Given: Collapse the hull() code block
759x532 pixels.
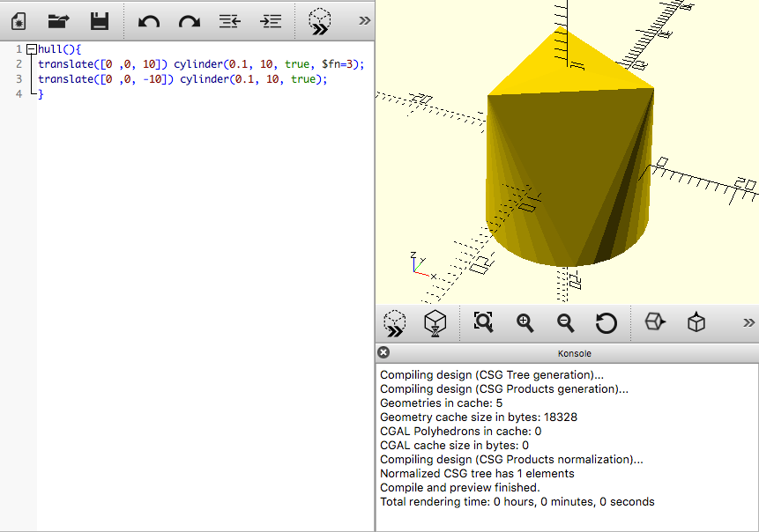Looking at the screenshot, I should (x=32, y=48).
